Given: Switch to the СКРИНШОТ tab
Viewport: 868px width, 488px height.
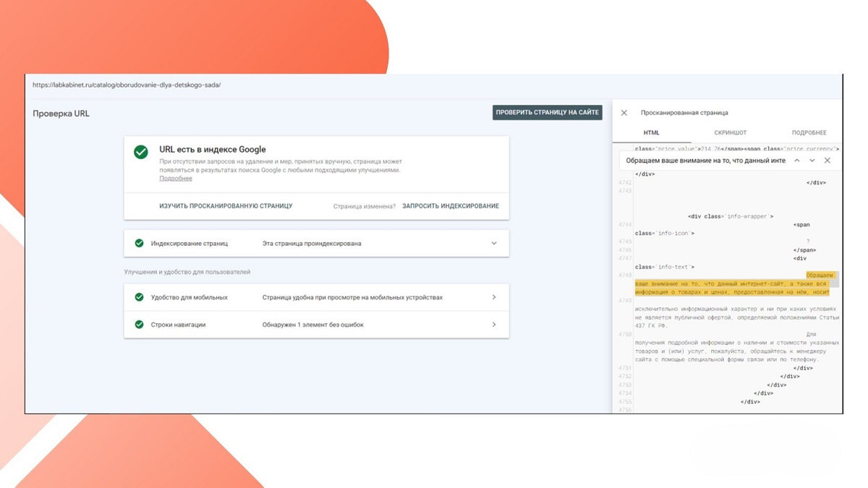Looking at the screenshot, I should (x=731, y=133).
